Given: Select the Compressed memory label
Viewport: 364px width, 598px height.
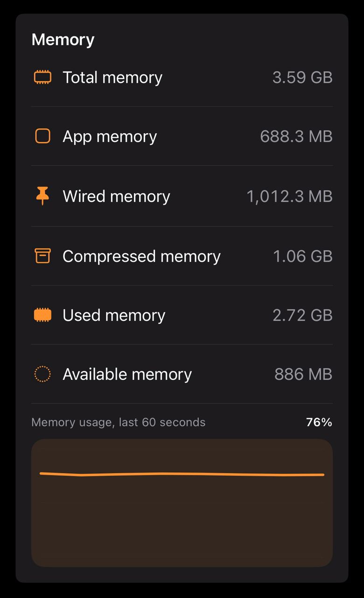Looking at the screenshot, I should [x=141, y=256].
